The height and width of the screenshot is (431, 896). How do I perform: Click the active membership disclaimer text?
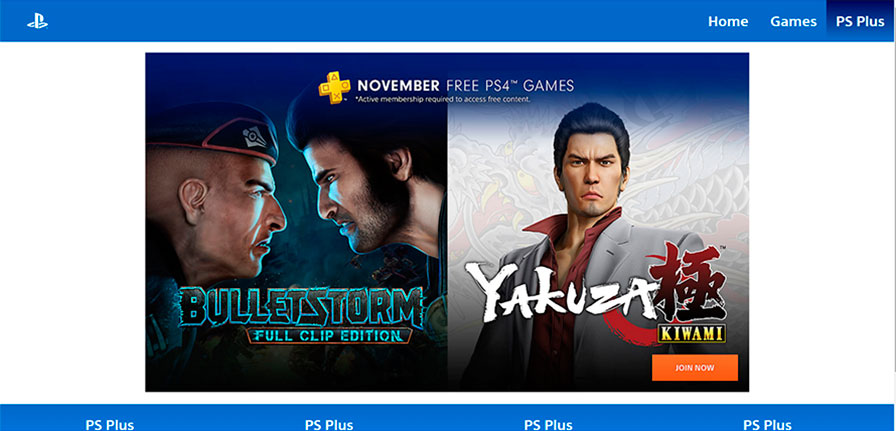pos(442,99)
